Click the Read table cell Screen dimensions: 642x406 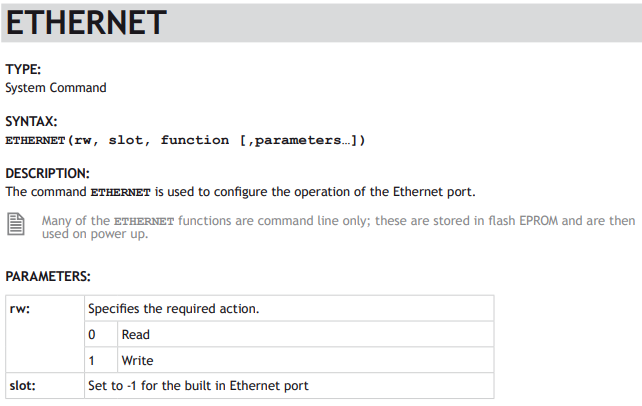[305, 335]
